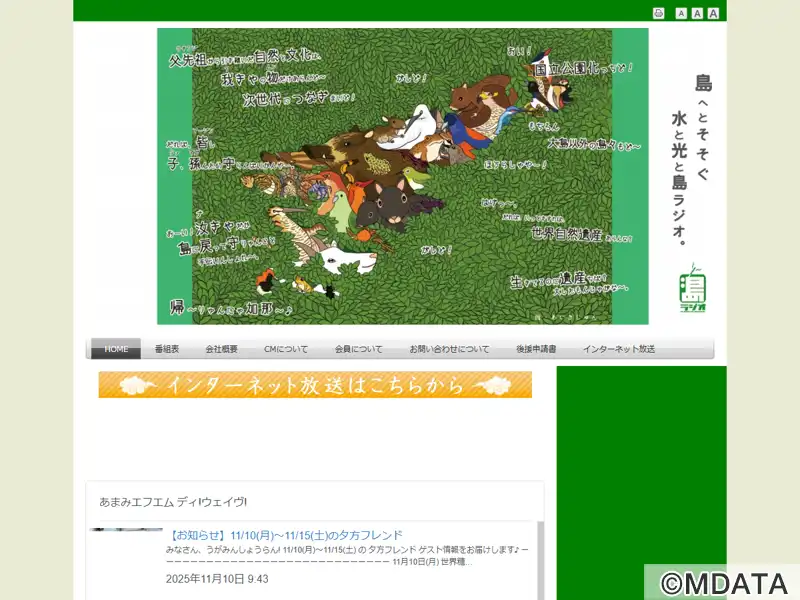Select the 後援申請書 menu item
This screenshot has width=800, height=600.
pyautogui.click(x=536, y=349)
